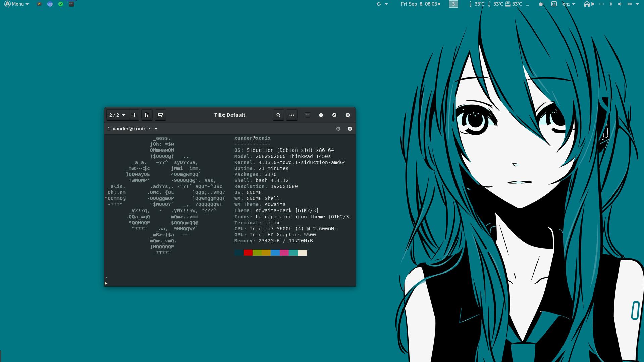
Task: Open xander@xonix terminal title dropdown
Action: (156, 129)
